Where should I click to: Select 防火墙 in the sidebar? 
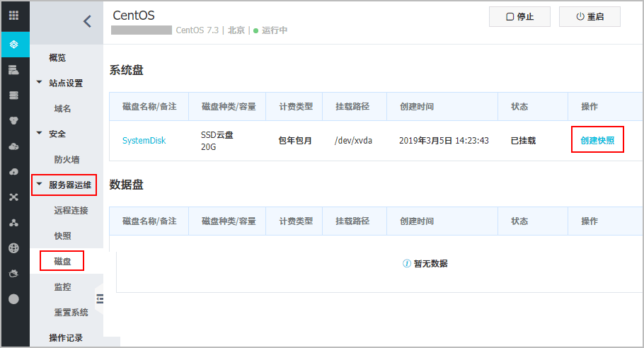pos(67,159)
